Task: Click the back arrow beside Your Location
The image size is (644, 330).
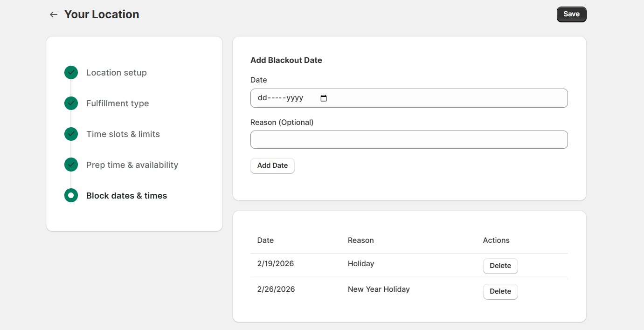Action: [54, 14]
